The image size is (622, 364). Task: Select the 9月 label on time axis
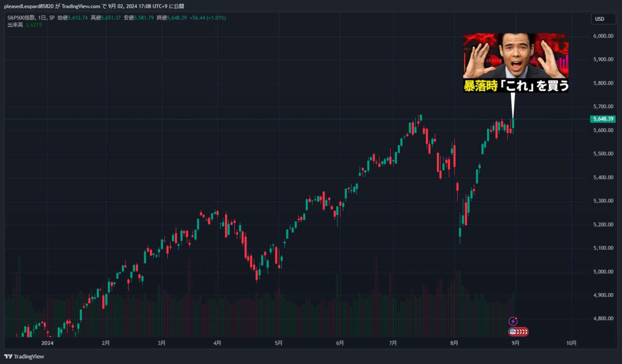point(515,343)
